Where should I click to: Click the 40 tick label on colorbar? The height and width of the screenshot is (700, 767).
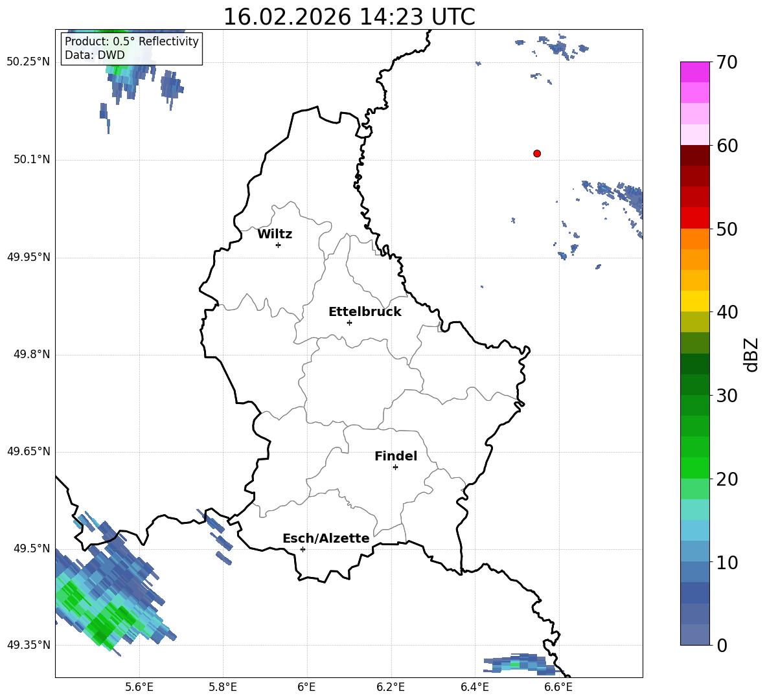point(727,312)
